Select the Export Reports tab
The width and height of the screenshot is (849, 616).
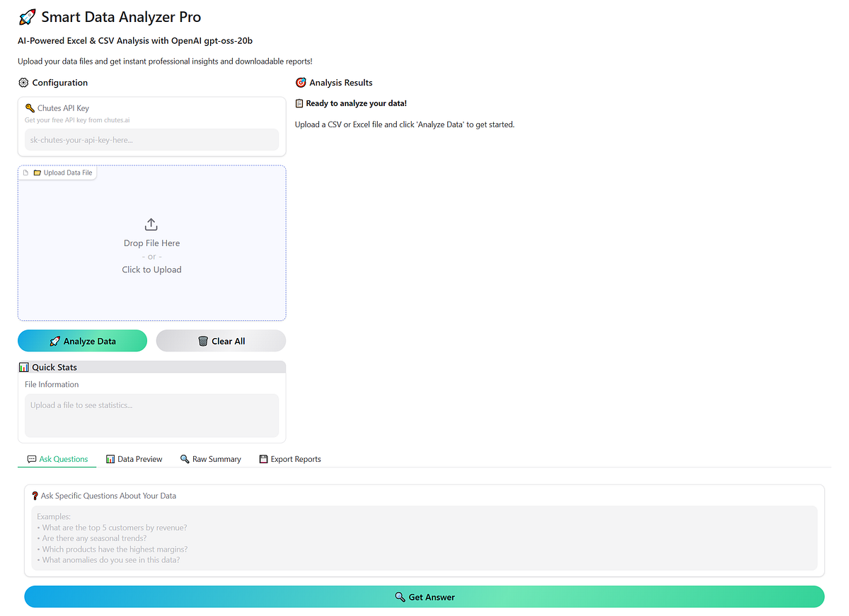point(290,458)
